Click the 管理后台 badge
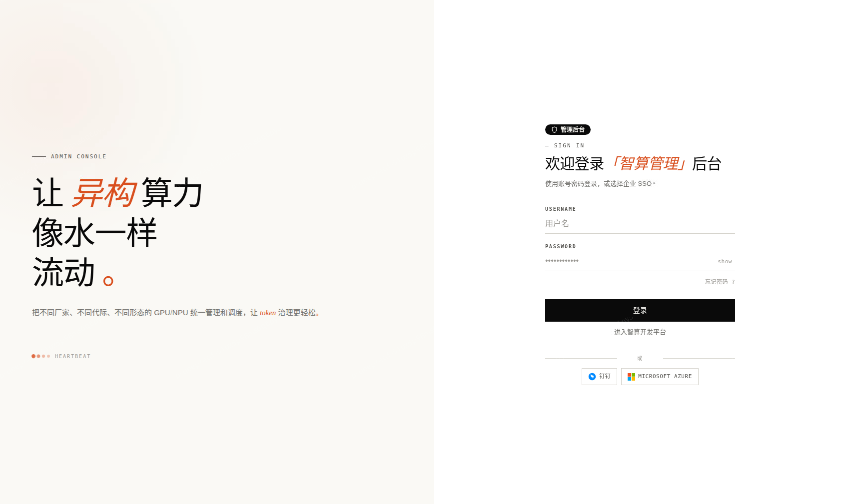The image size is (842, 504). tap(568, 130)
